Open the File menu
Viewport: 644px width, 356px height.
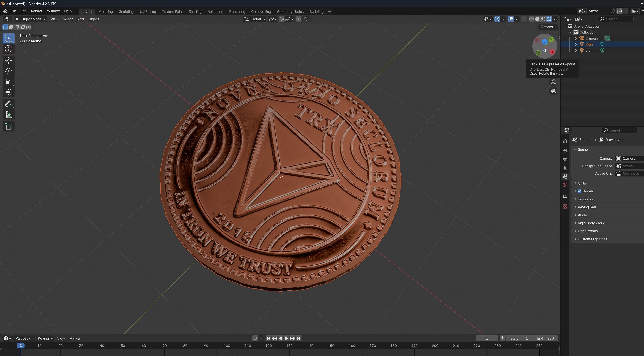13,11
